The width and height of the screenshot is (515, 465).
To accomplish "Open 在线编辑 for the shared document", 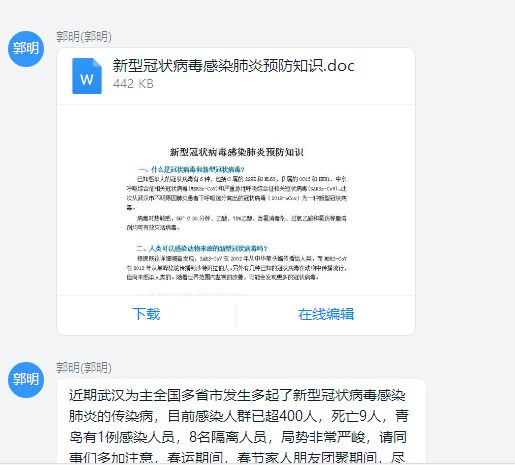I will pyautogui.click(x=326, y=314).
